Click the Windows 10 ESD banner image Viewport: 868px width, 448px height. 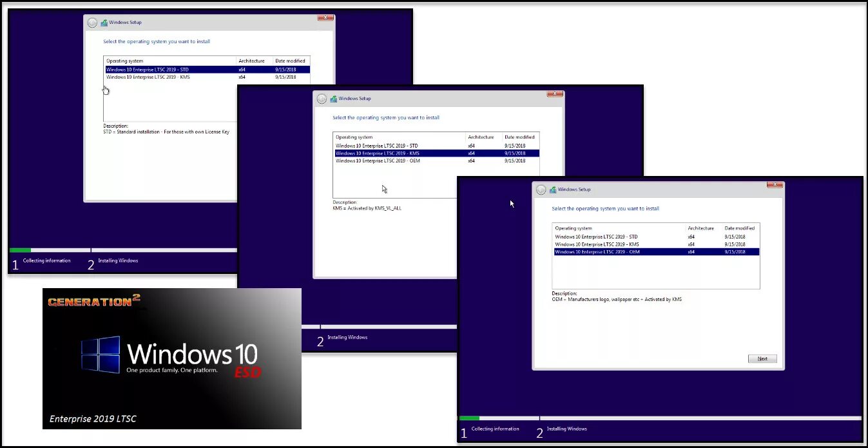click(x=172, y=358)
